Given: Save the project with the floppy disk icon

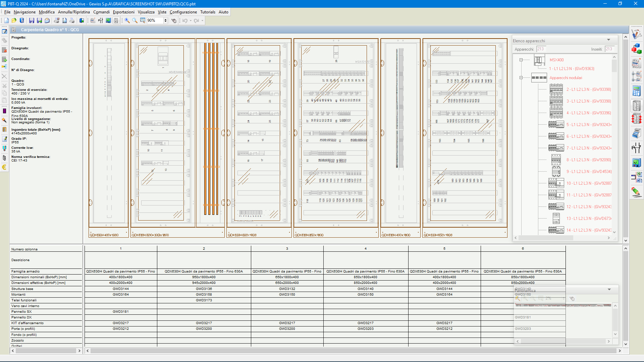Looking at the screenshot, I should (32, 21).
